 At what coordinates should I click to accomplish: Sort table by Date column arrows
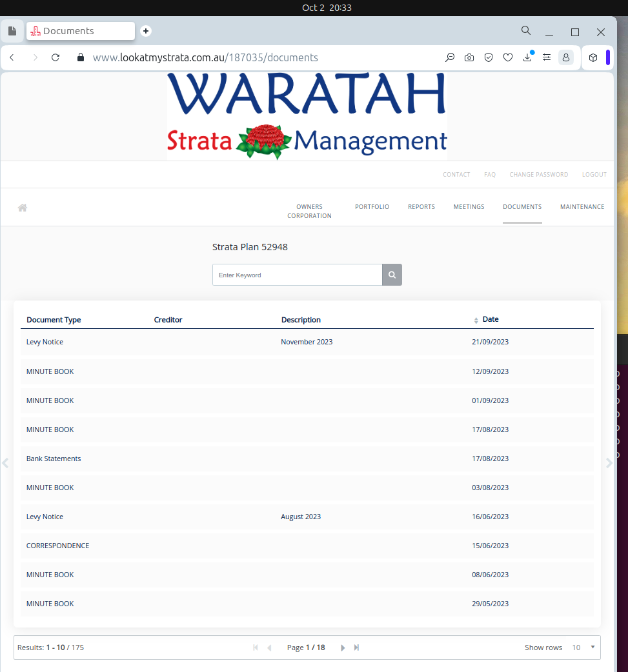click(476, 320)
